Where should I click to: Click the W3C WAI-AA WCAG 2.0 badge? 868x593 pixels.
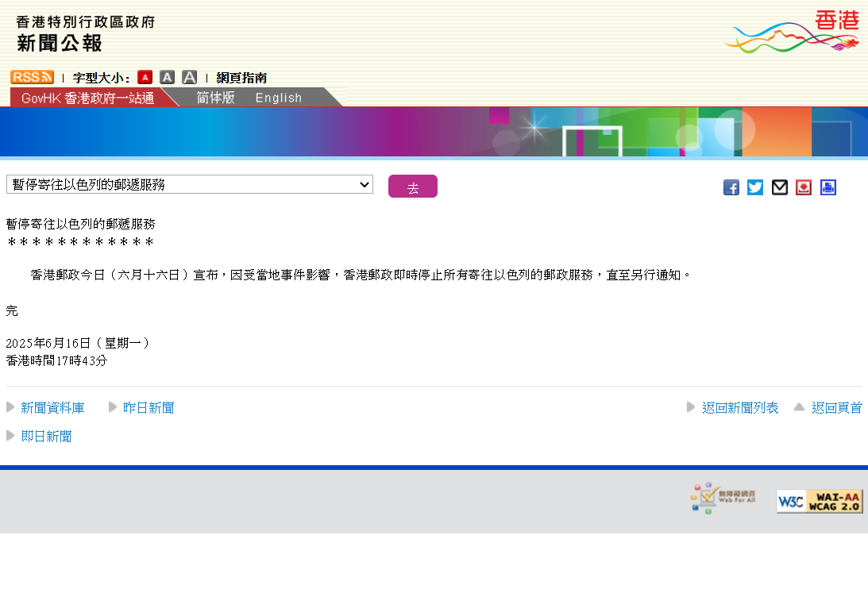[819, 502]
